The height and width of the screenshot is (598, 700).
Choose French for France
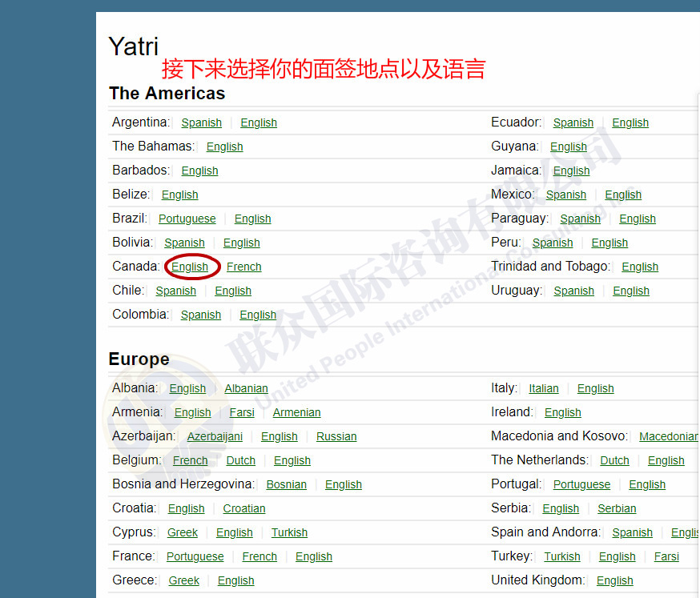(x=259, y=556)
